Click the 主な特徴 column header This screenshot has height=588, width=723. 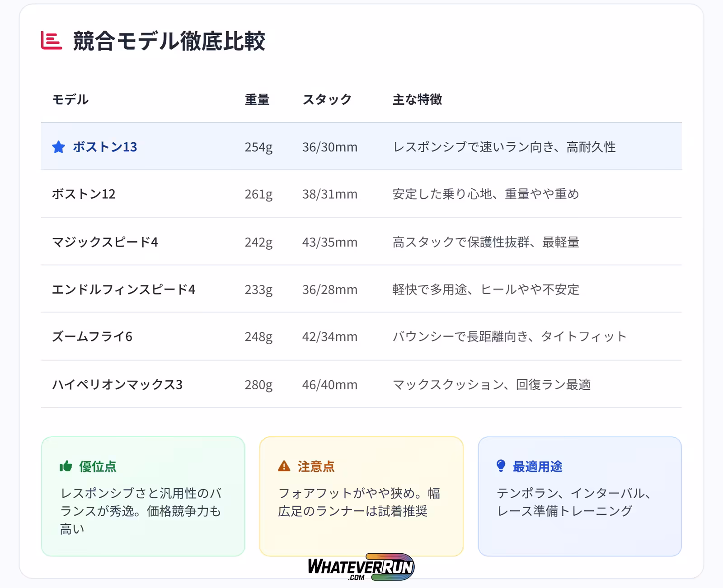click(x=417, y=99)
